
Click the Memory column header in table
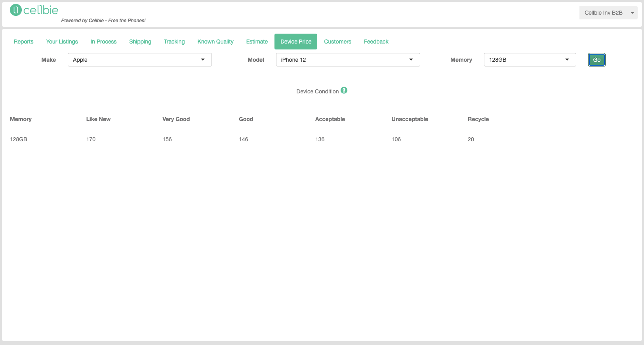(x=21, y=119)
